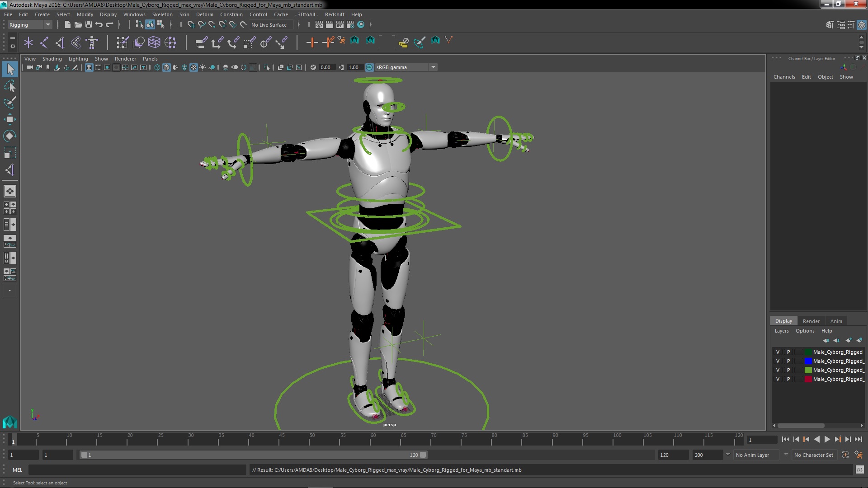
Task: Open the Skeleton menu
Action: tap(162, 14)
